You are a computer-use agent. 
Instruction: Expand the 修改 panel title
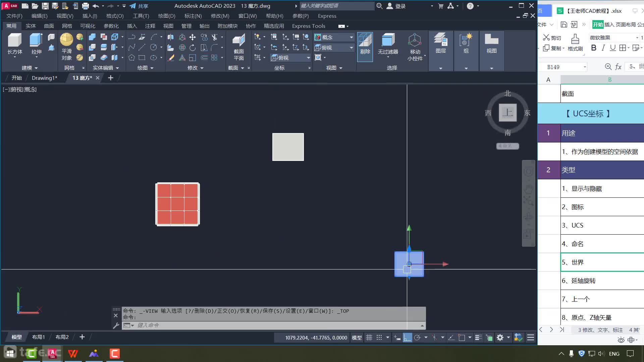(196, 68)
